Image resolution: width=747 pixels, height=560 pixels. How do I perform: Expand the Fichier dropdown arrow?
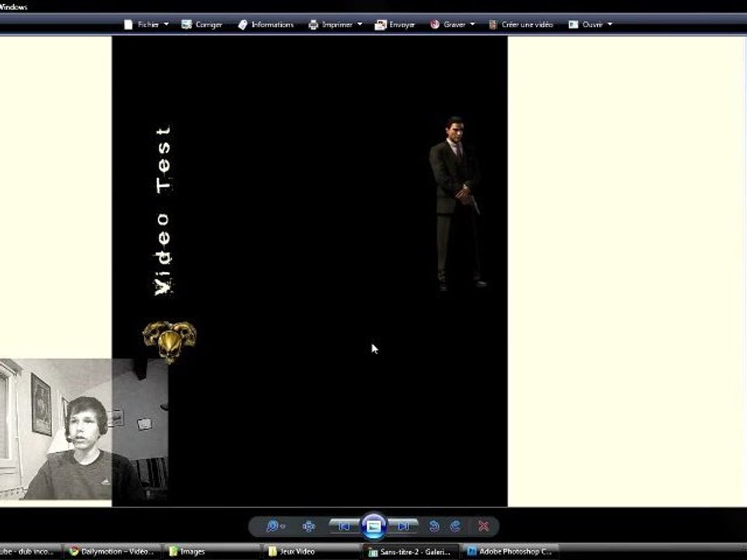click(167, 24)
